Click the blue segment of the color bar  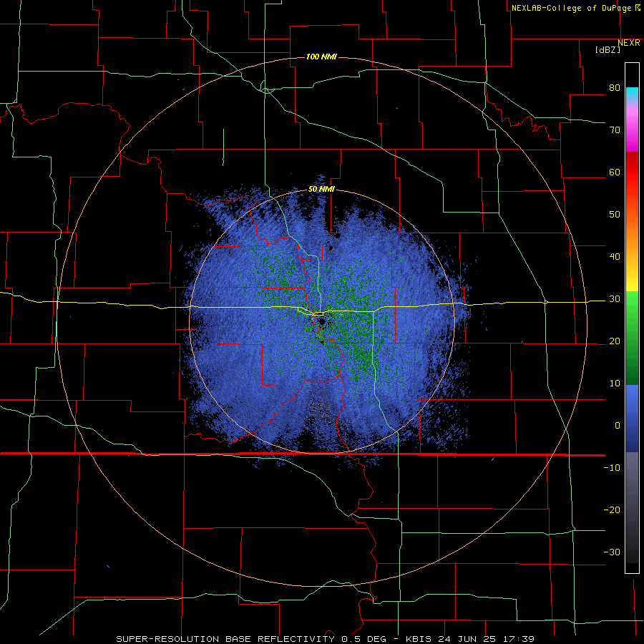tap(632, 419)
